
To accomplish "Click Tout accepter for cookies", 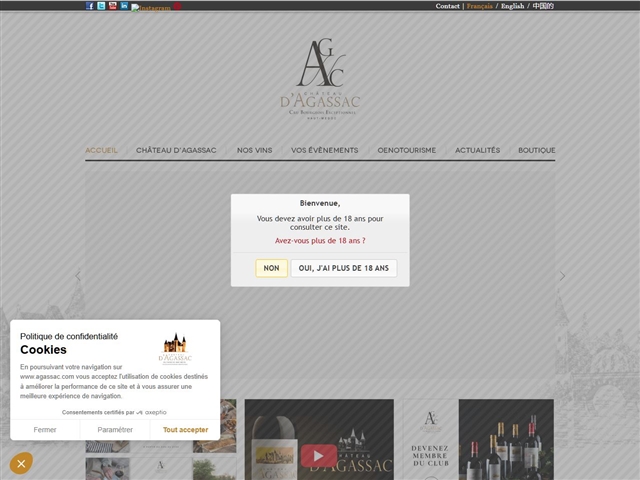I will click(x=185, y=430).
